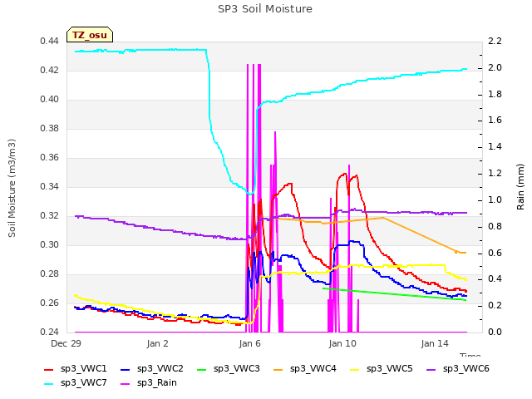Toggle the sp3_VWC6 legend entry

click(458, 369)
